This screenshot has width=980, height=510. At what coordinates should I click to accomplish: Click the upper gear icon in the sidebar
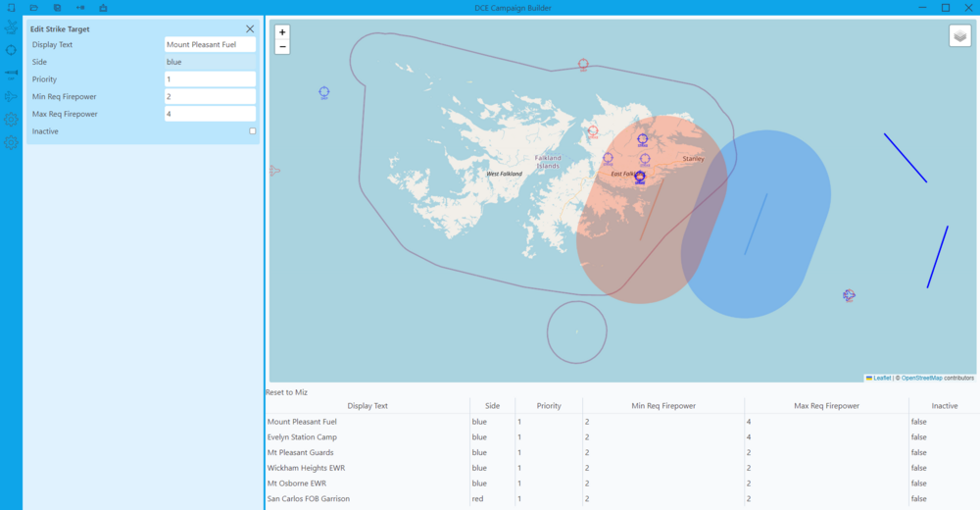[11, 120]
